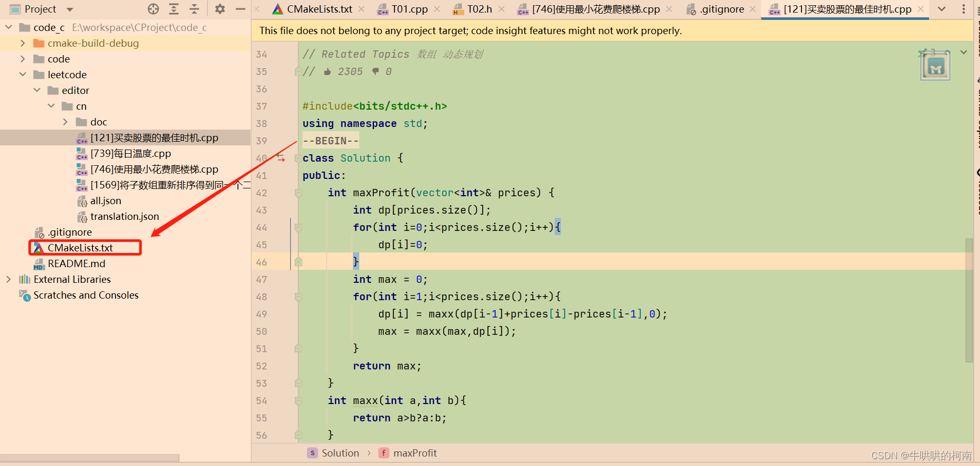
Task: Click the Select Opened File locate icon
Action: pyautogui.click(x=153, y=9)
